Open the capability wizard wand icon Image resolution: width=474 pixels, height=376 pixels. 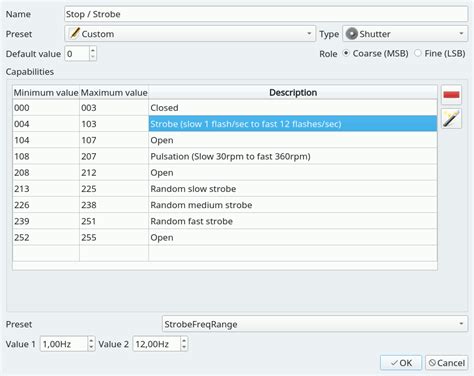pyautogui.click(x=451, y=119)
